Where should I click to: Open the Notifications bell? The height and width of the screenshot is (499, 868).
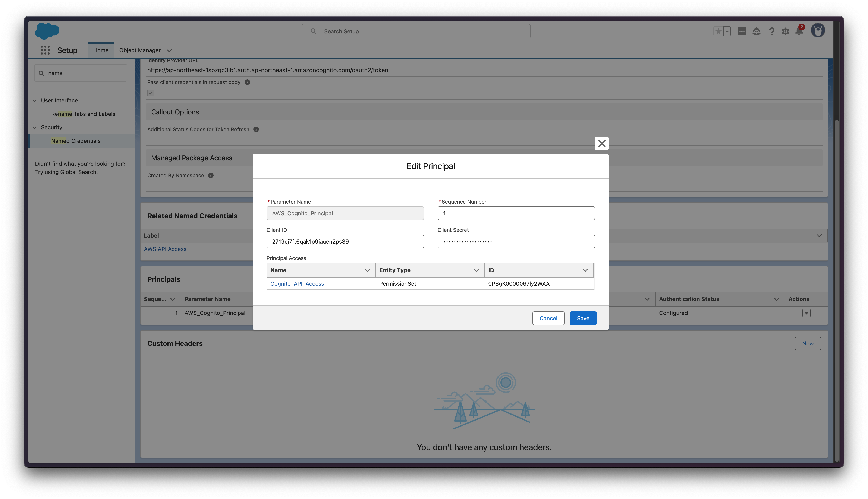[x=799, y=31]
